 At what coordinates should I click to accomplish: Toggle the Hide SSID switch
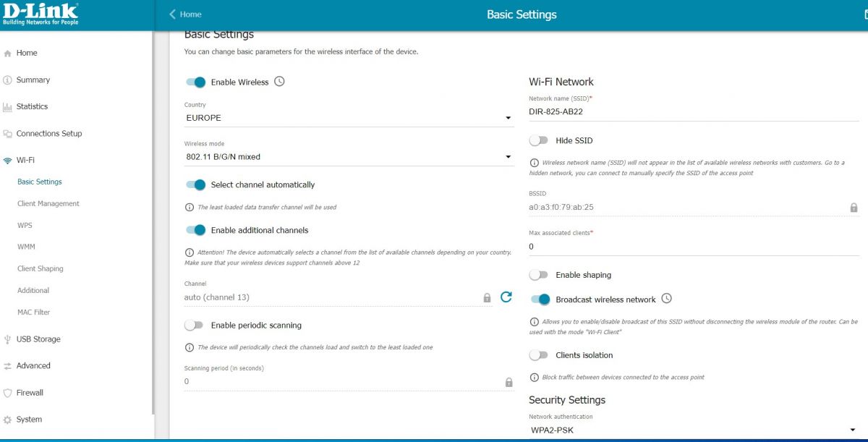point(539,140)
